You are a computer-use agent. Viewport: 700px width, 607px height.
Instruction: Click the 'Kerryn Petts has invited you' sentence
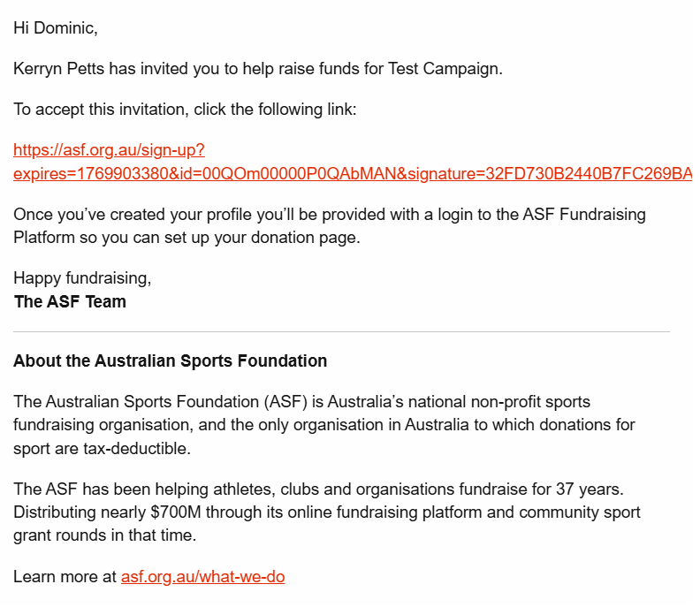pos(258,69)
